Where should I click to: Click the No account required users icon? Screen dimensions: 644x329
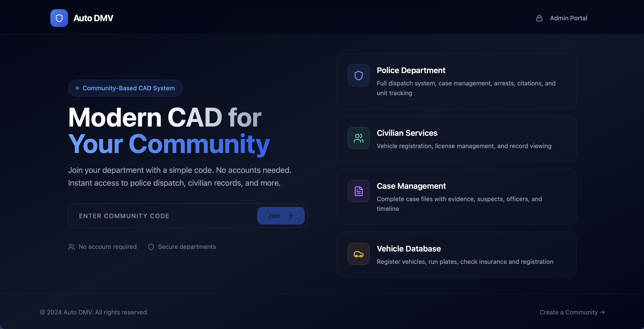tap(72, 247)
